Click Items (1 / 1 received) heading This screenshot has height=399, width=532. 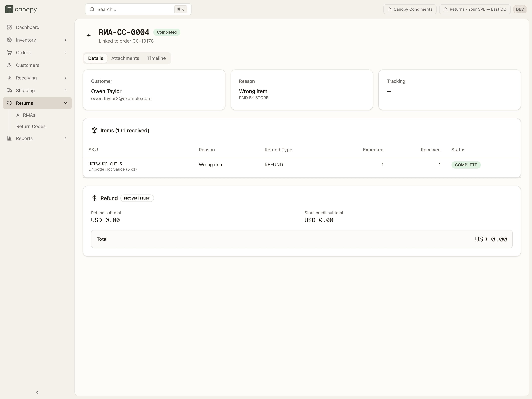pyautogui.click(x=125, y=131)
